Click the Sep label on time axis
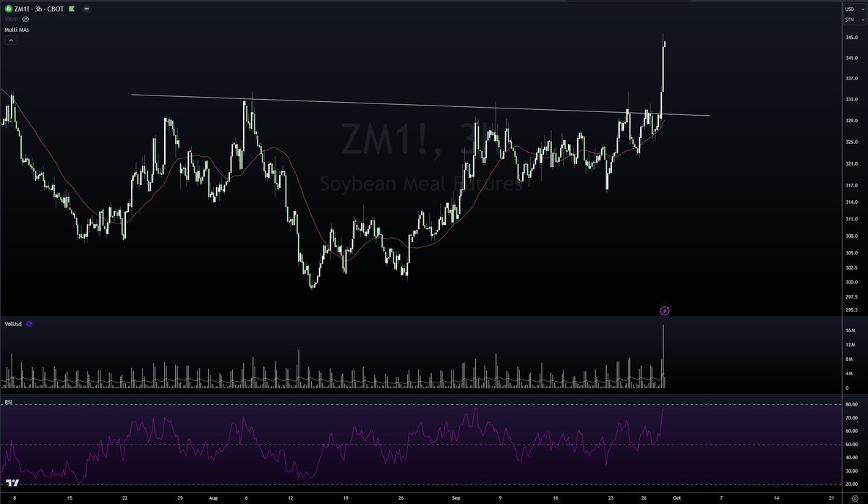This screenshot has height=504, width=868. click(x=456, y=498)
